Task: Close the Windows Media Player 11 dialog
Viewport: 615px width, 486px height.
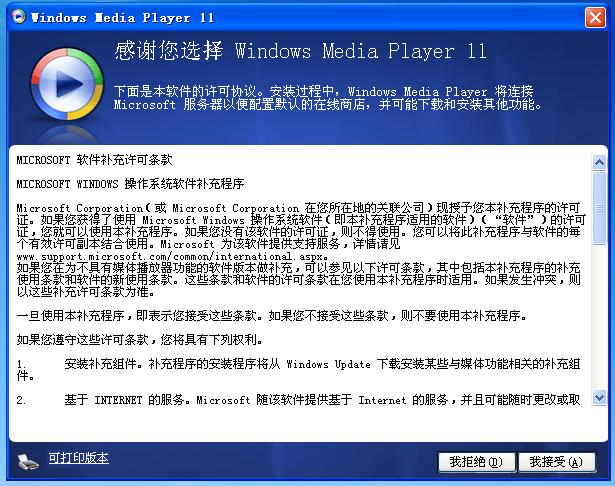Action: (595, 18)
